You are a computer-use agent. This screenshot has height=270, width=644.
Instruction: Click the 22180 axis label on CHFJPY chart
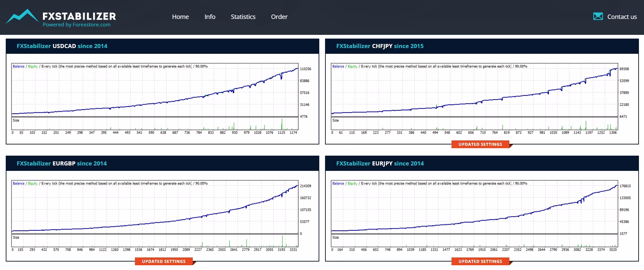point(624,105)
